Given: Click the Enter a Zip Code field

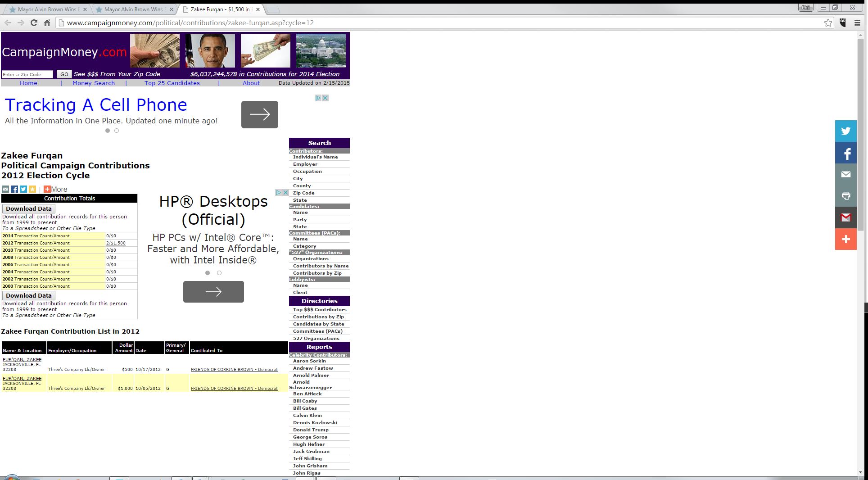Looking at the screenshot, I should pyautogui.click(x=27, y=75).
